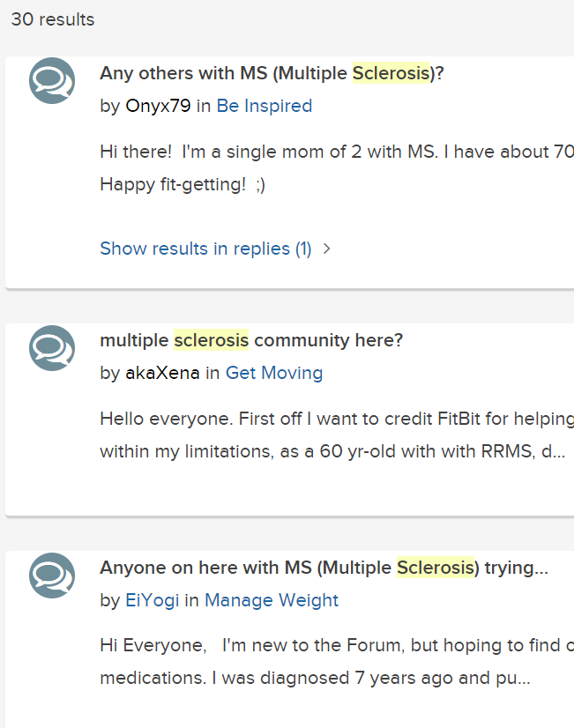Screen dimensions: 574x728
Task: Open 'multiple sclerosis community here?' thread
Action: coord(251,340)
